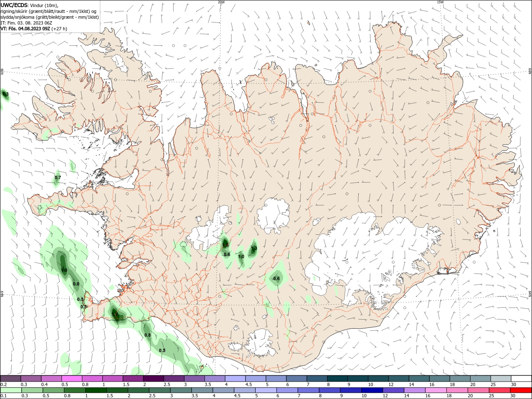532x399 pixels.
Task: Click the '15W' longitude label
Action: [x=441, y=2]
